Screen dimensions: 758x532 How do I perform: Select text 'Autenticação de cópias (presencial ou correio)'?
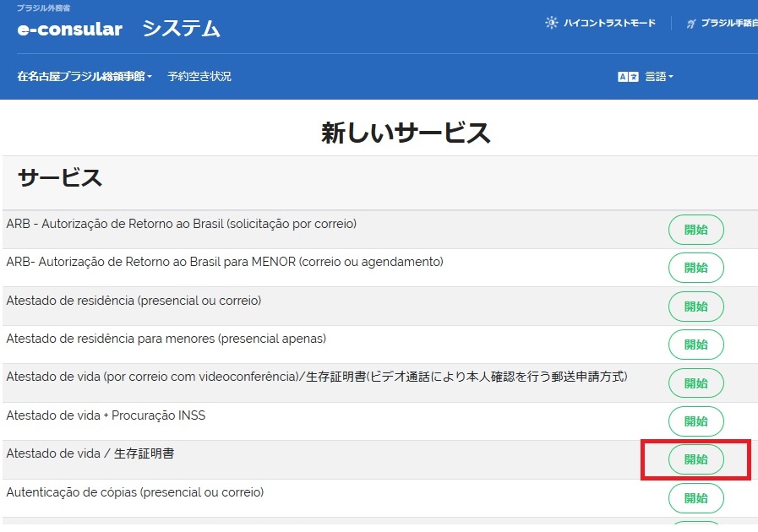[135, 492]
